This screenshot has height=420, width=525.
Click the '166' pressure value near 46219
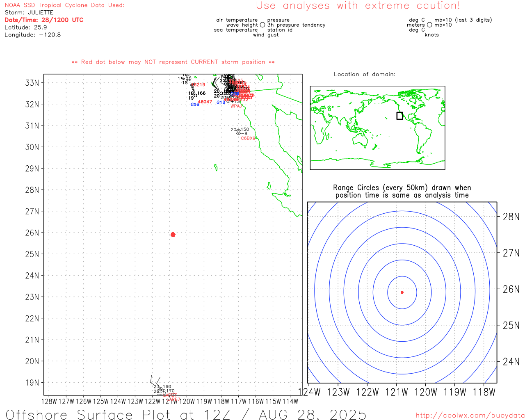click(x=201, y=93)
